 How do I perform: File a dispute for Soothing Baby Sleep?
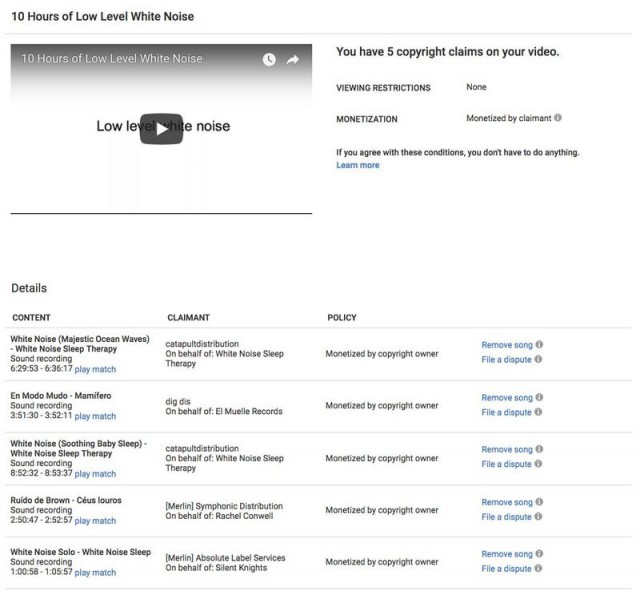click(x=506, y=464)
